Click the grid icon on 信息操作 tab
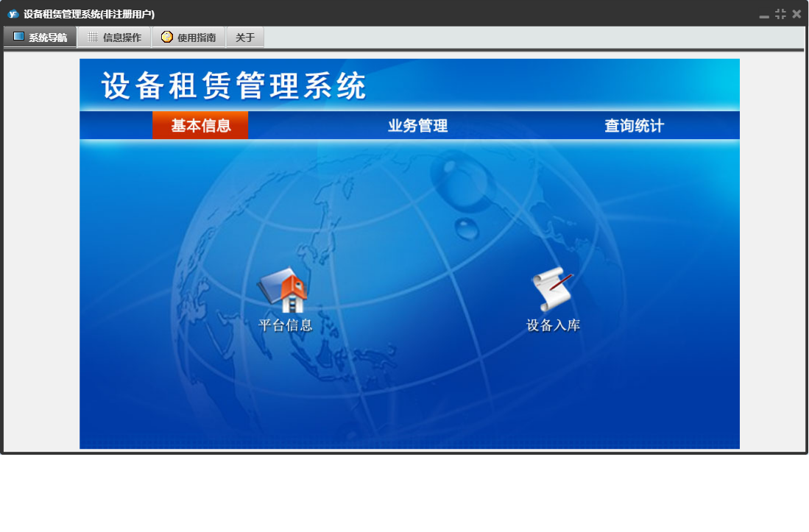This screenshot has height=532, width=809. 93,37
